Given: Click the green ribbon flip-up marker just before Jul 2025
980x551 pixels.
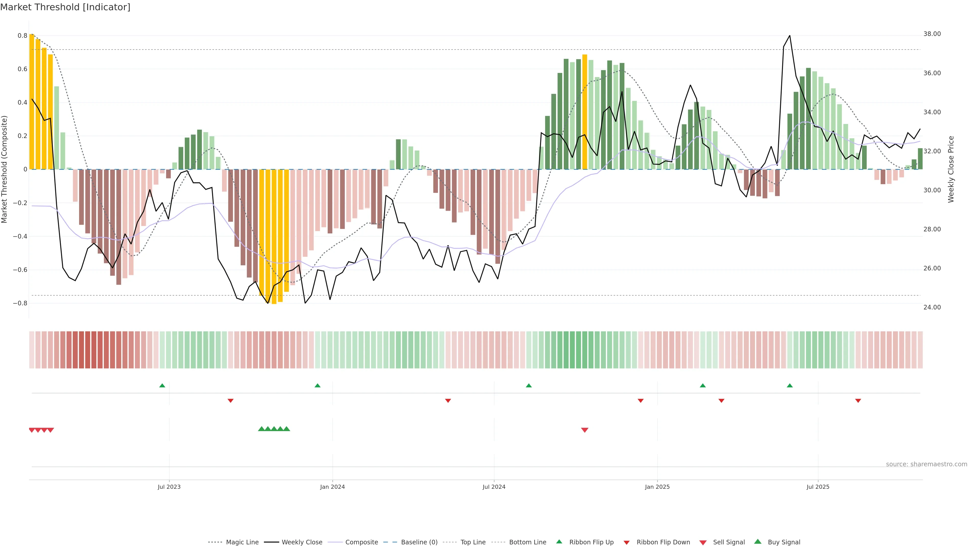Looking at the screenshot, I should (790, 386).
